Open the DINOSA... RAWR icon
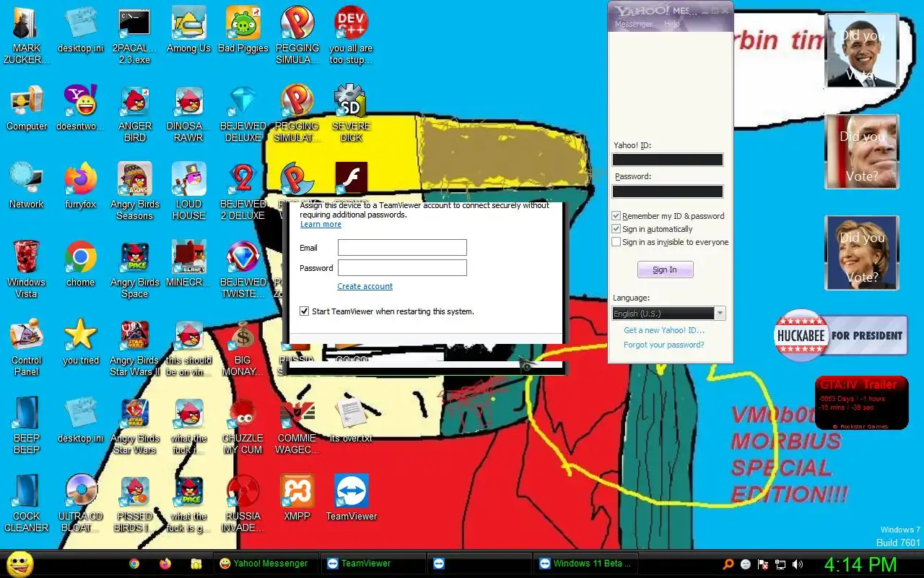 (188, 113)
